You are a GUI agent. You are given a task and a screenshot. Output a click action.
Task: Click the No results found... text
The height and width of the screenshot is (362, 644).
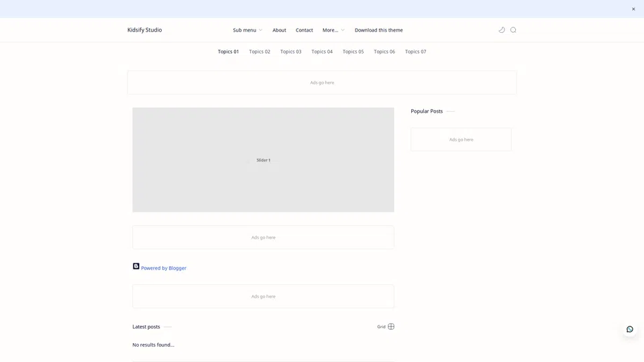tap(153, 345)
